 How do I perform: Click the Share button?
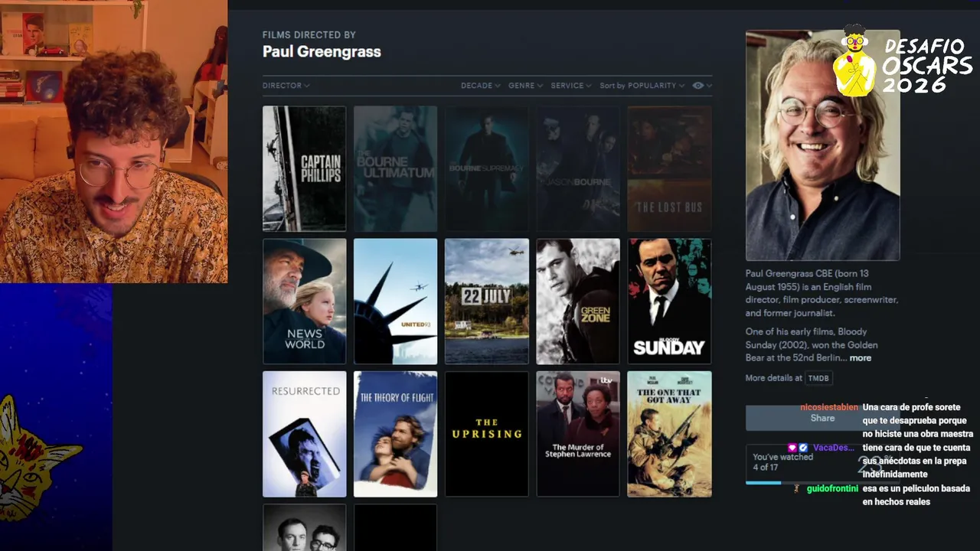(822, 418)
